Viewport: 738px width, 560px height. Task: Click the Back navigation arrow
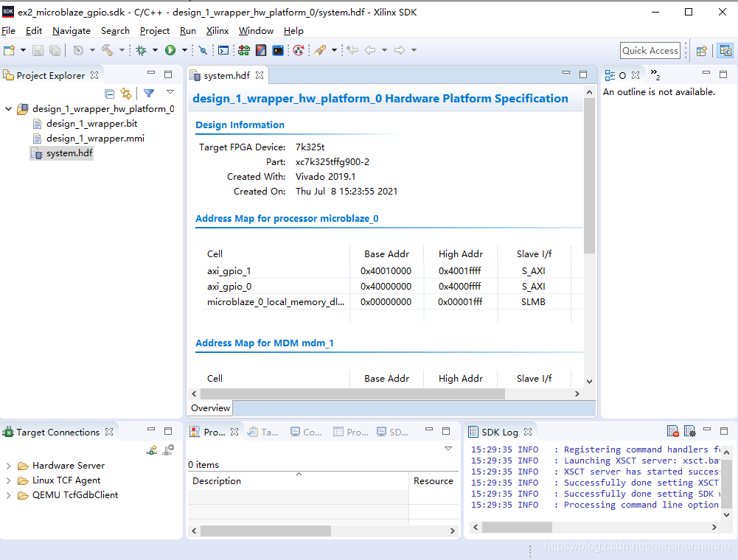(x=370, y=50)
